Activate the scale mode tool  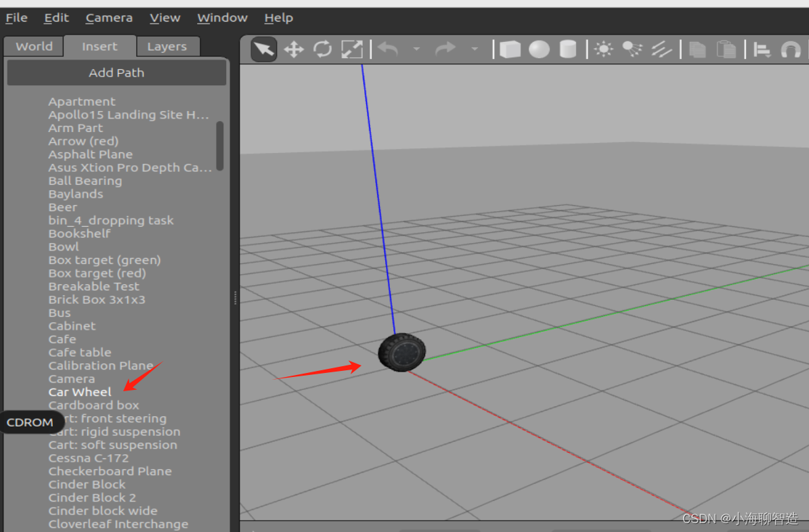point(352,49)
